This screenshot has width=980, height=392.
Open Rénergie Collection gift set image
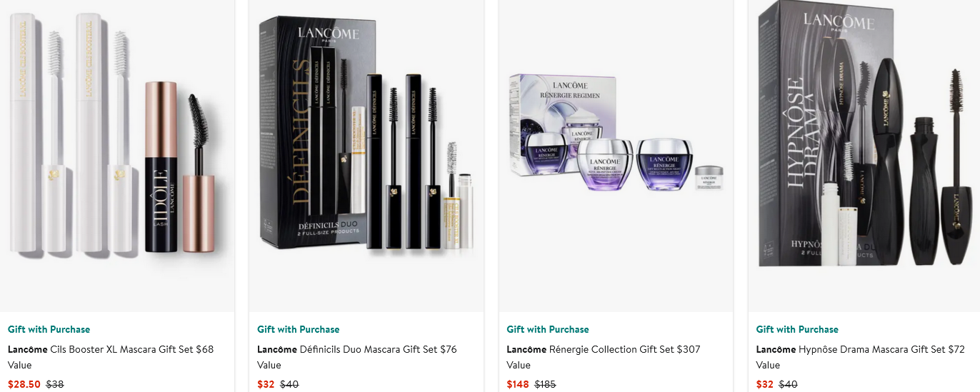pos(616,156)
